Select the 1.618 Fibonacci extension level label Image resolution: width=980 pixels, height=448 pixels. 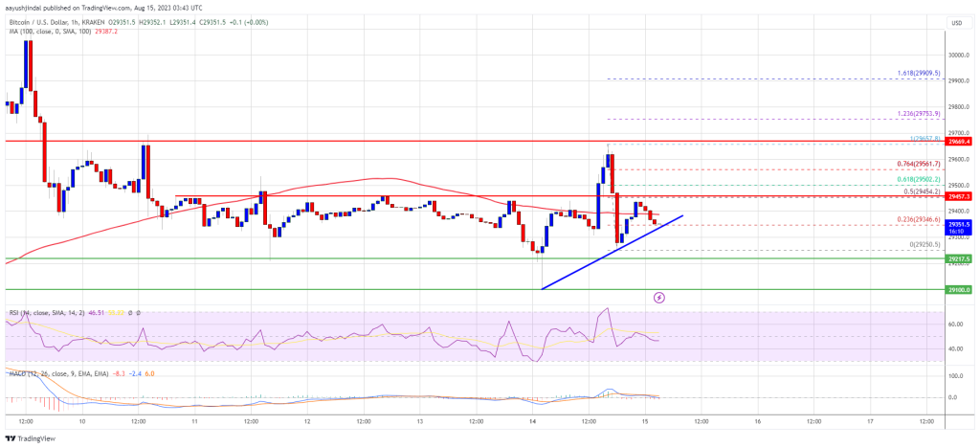[x=922, y=73]
